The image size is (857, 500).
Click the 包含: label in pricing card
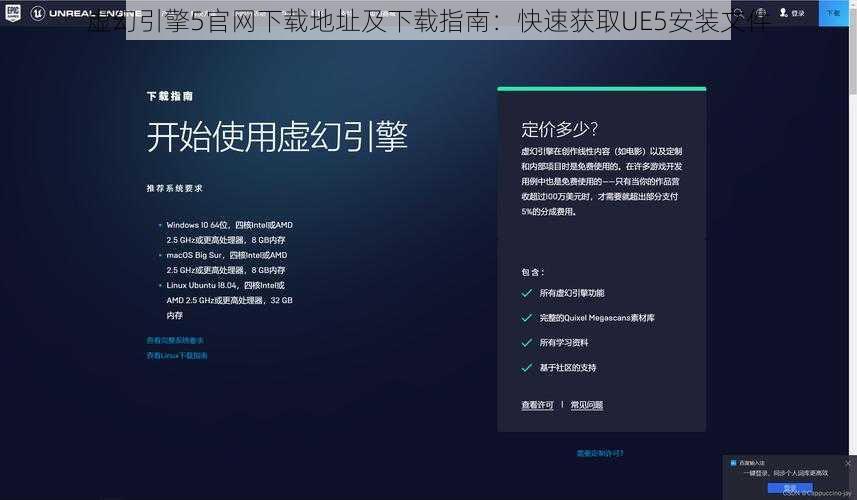pos(532,272)
